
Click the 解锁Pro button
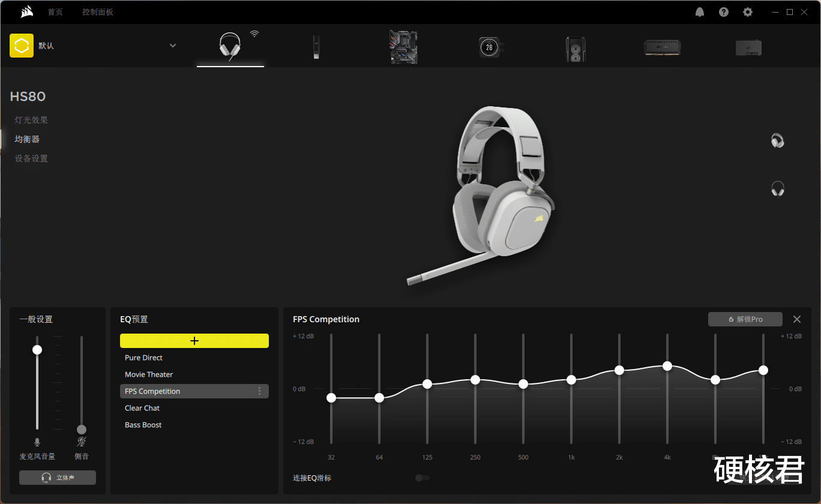coord(745,319)
